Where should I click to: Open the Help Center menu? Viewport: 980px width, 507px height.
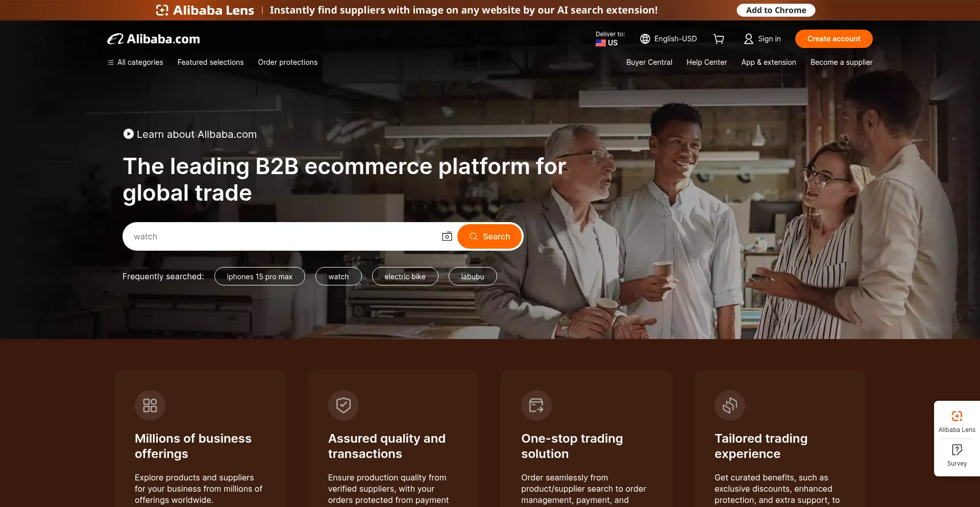[x=706, y=62]
